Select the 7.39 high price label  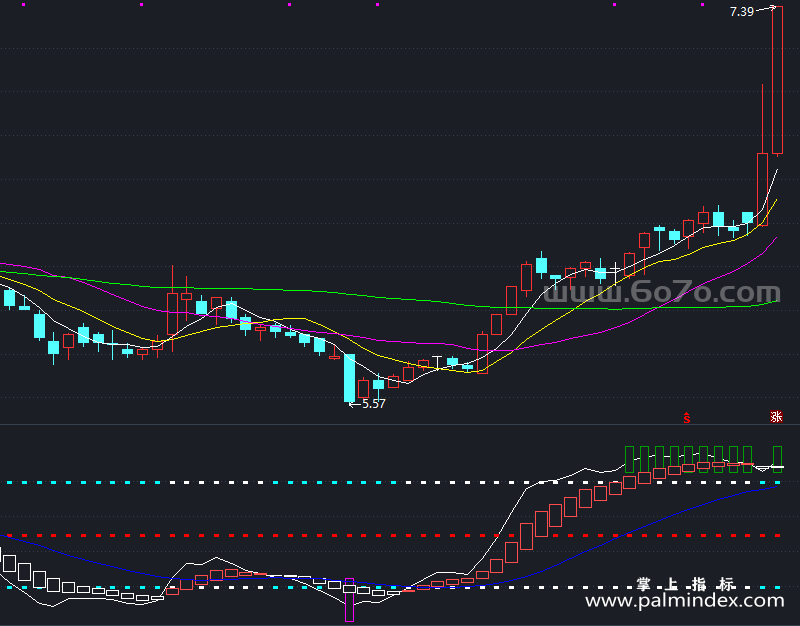(x=742, y=12)
